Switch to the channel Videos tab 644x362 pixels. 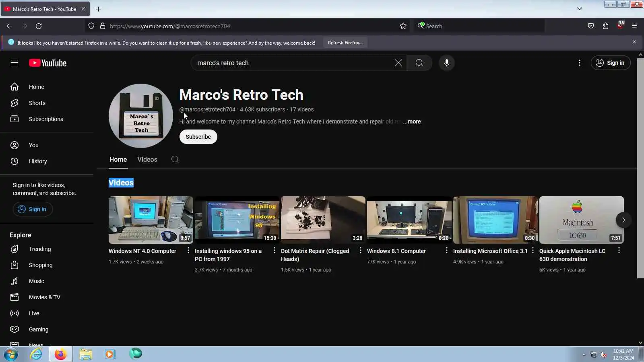(x=147, y=160)
